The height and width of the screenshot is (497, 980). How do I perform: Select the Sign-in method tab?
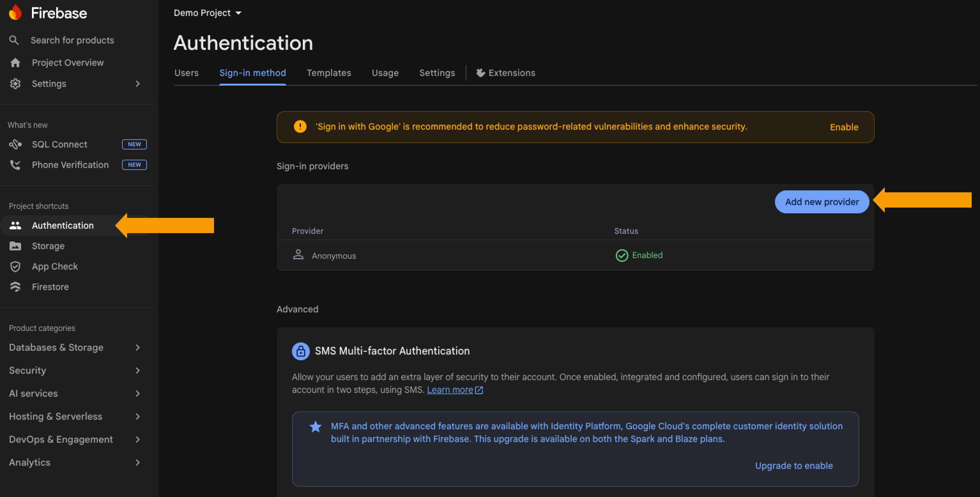point(253,73)
